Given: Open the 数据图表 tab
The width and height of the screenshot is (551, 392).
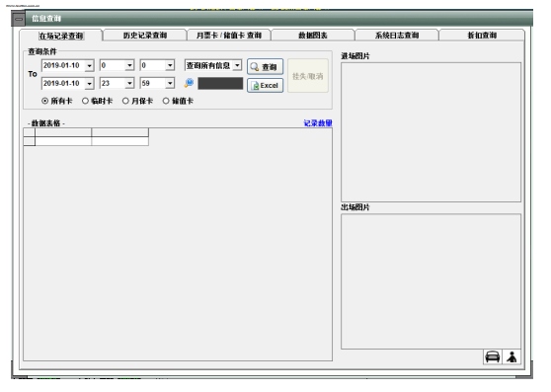Looking at the screenshot, I should pyautogui.click(x=313, y=36).
